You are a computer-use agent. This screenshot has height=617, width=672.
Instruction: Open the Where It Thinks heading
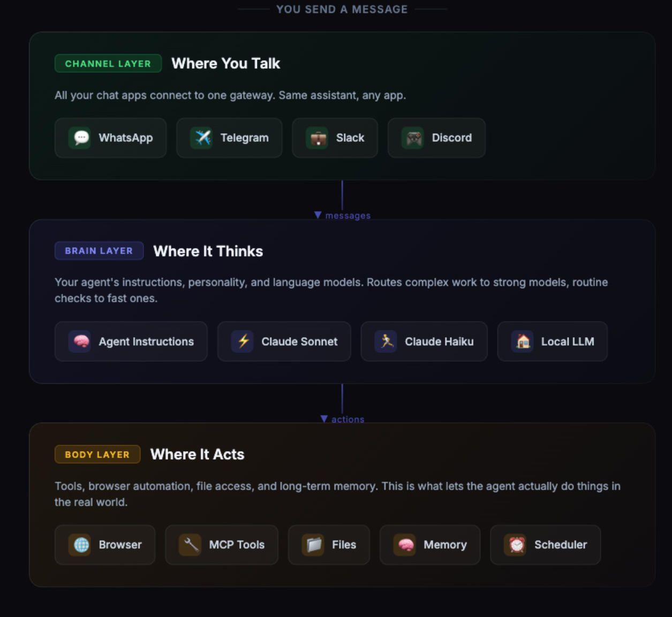(207, 250)
